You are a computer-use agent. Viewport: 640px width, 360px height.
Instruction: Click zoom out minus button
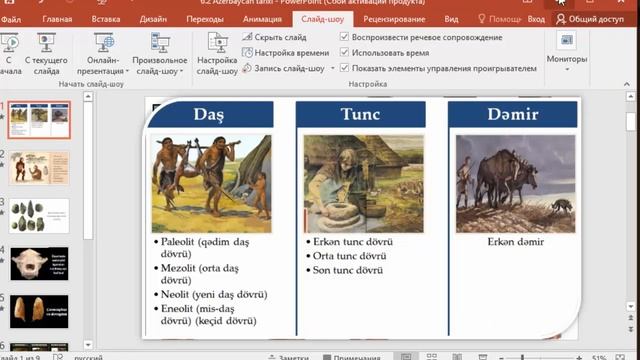(x=502, y=358)
